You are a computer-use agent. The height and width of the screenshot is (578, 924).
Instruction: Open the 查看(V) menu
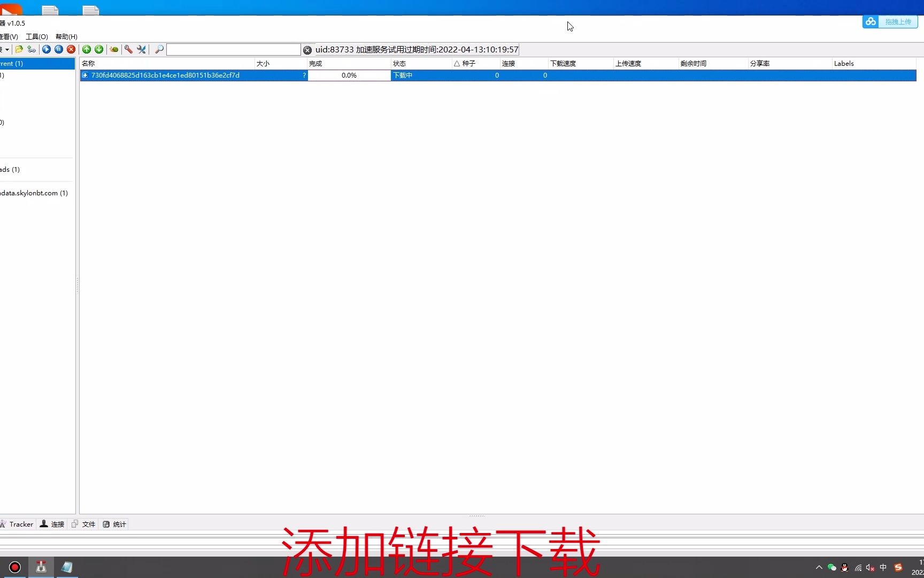[x=9, y=36]
